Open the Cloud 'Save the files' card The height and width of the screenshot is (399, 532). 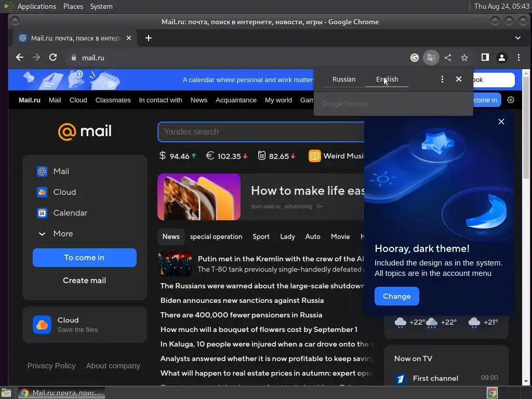pos(85,325)
